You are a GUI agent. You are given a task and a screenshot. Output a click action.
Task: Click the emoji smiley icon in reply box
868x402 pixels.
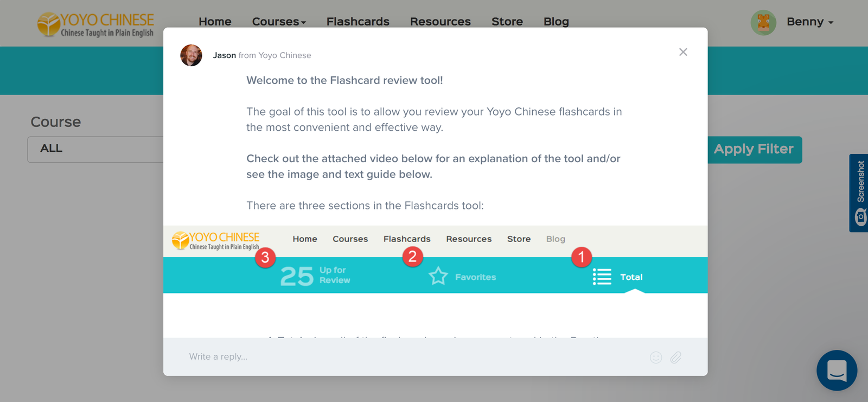(656, 357)
